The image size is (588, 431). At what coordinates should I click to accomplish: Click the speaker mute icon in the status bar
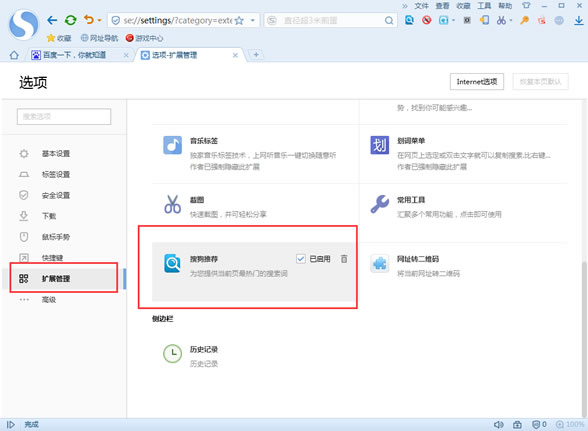(x=498, y=425)
